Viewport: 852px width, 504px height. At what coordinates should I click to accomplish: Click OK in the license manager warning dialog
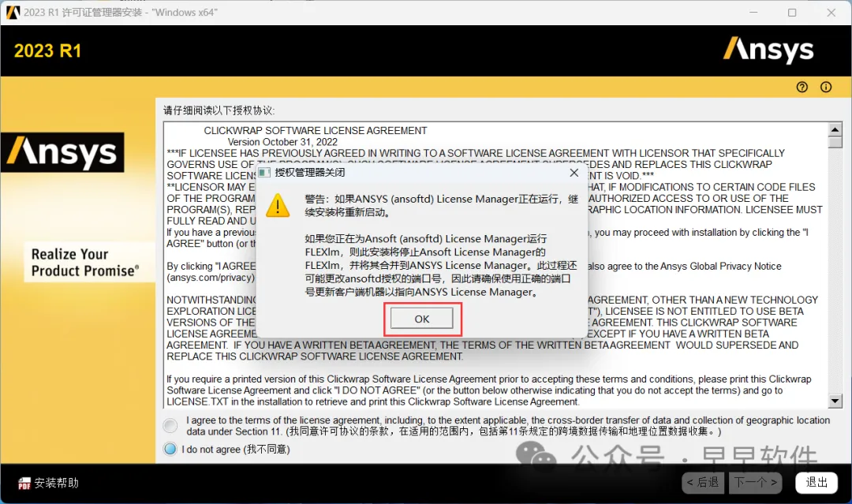(421, 319)
